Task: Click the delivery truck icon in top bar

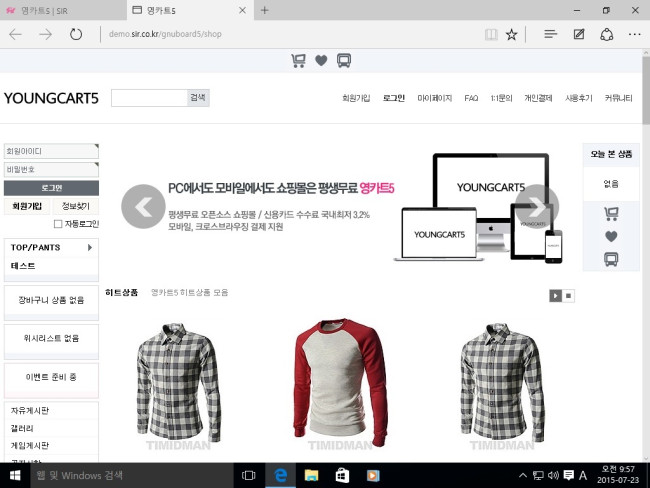Action: [344, 61]
